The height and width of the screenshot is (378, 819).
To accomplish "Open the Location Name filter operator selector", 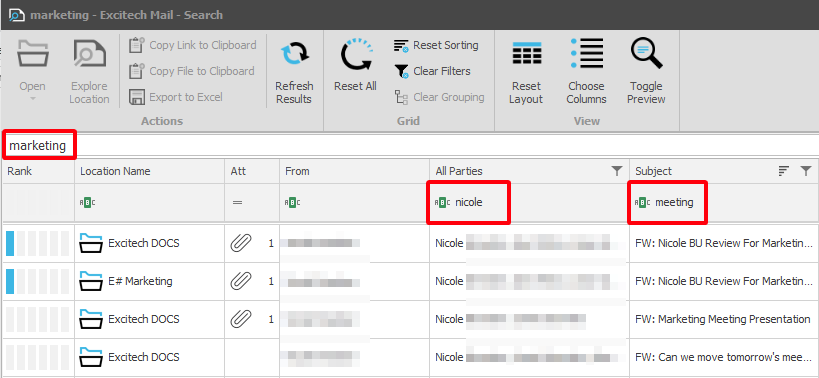I will pos(87,203).
